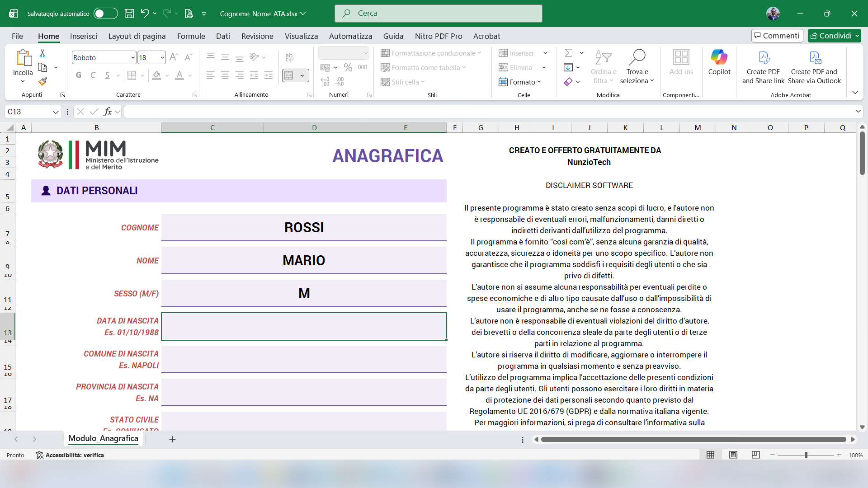868x488 pixels.
Task: Toggle merge and center cells
Action: 289,75
